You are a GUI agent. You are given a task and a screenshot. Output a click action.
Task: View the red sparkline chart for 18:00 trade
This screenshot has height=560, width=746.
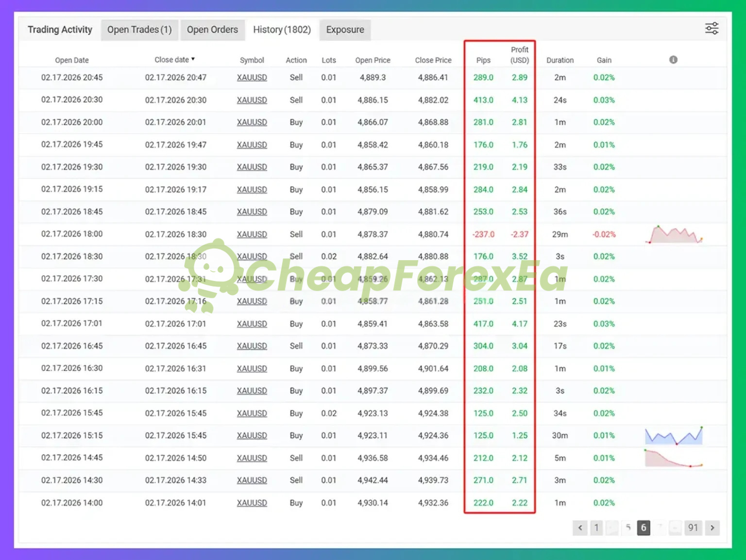point(674,234)
